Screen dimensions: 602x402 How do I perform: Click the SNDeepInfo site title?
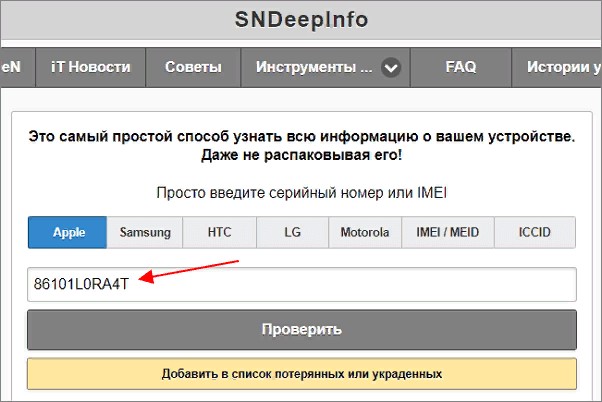pyautogui.click(x=301, y=20)
